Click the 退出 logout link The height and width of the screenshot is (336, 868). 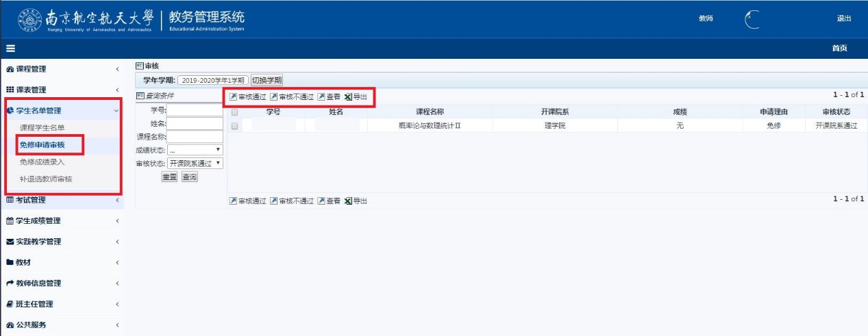(843, 18)
